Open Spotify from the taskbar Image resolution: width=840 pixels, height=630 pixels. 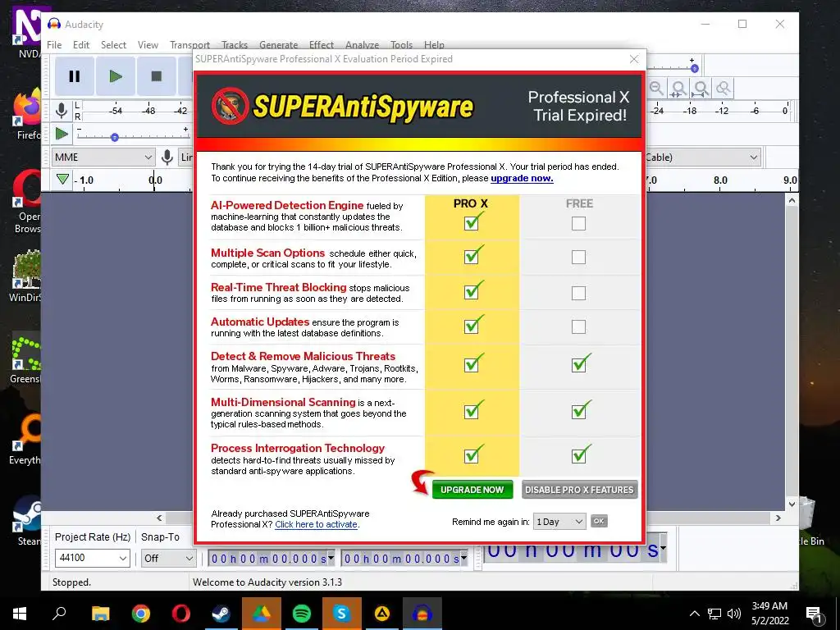coord(302,614)
